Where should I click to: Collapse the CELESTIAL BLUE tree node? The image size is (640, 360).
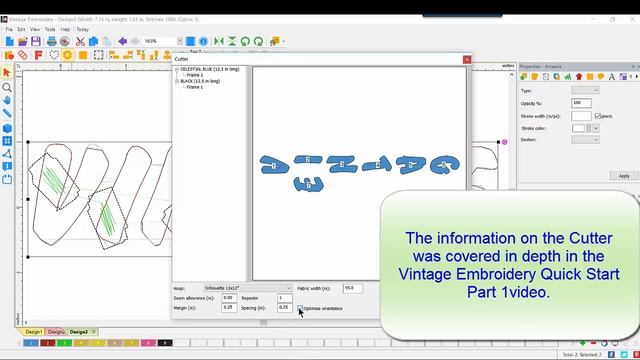[177, 69]
